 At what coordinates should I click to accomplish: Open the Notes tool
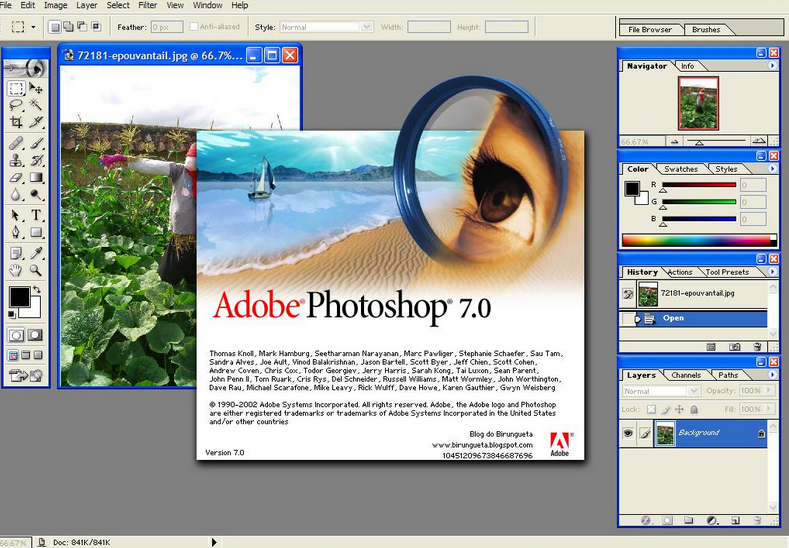(16, 253)
